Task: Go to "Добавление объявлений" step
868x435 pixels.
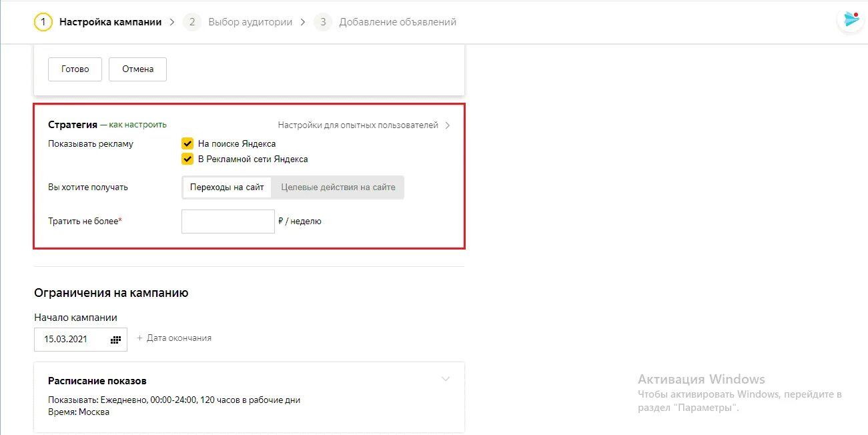Action: point(398,22)
